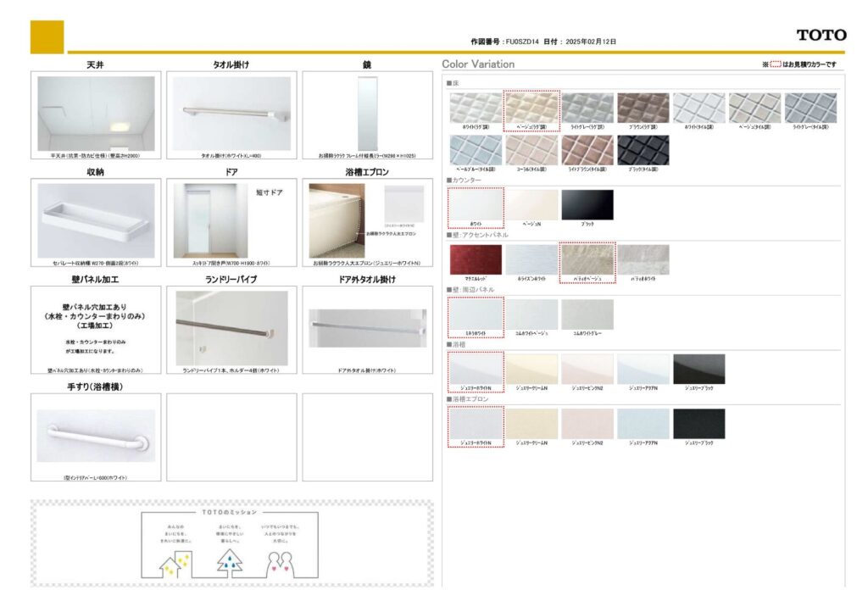Click the two-people icon in the mission banner
868x601 pixels.
[x=286, y=560]
